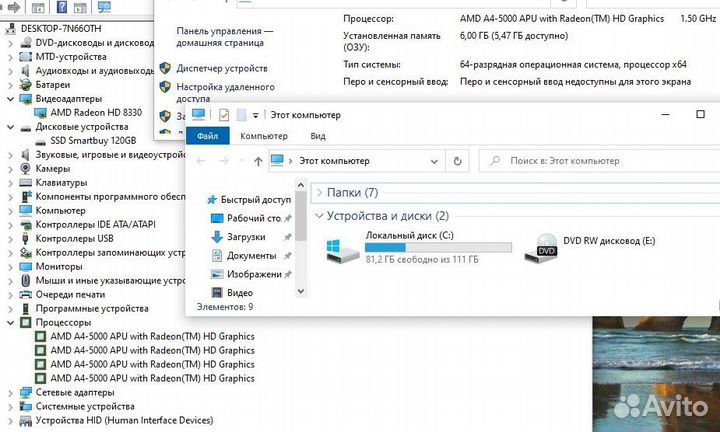
Task: Select Компоненты программного обеспечения item
Action: [x=110, y=196]
